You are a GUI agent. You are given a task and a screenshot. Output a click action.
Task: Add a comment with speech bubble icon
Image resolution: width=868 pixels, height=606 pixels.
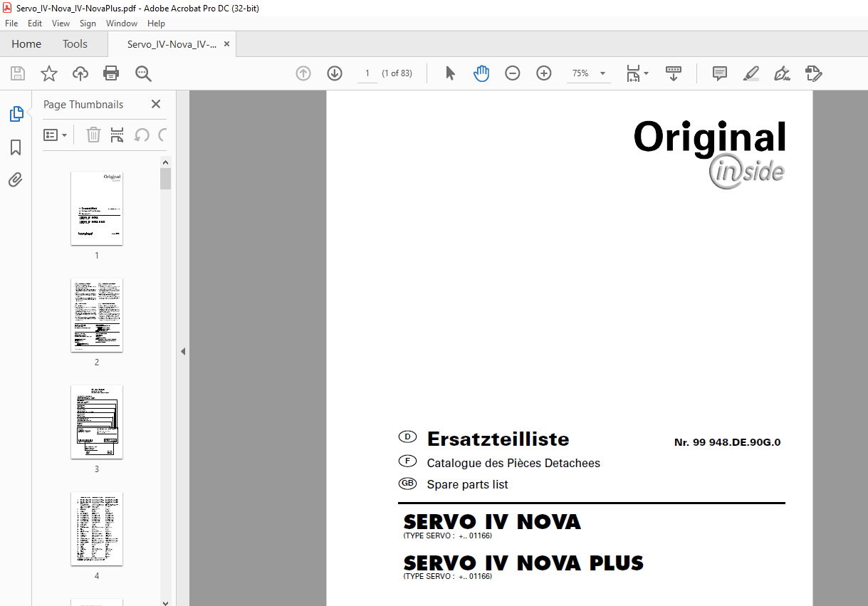tap(720, 73)
